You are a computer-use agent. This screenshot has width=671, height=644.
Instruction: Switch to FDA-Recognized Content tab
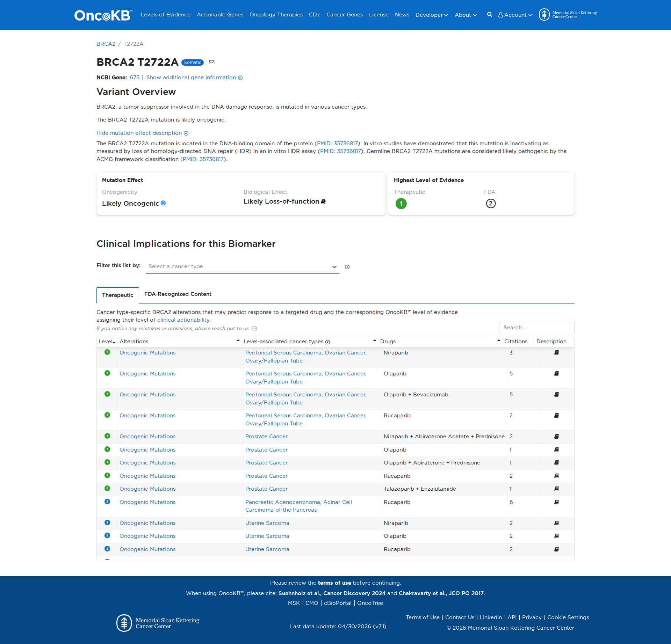(178, 294)
